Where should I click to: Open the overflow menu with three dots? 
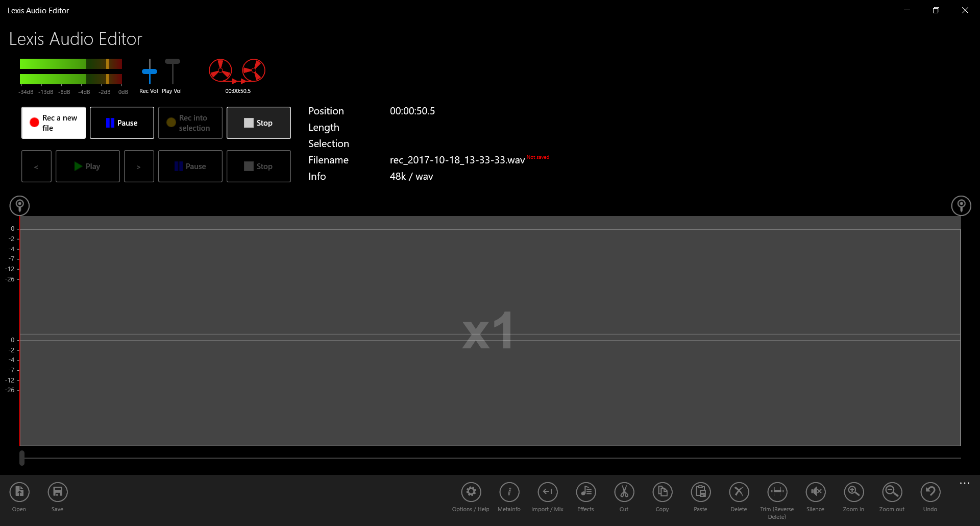tap(965, 483)
